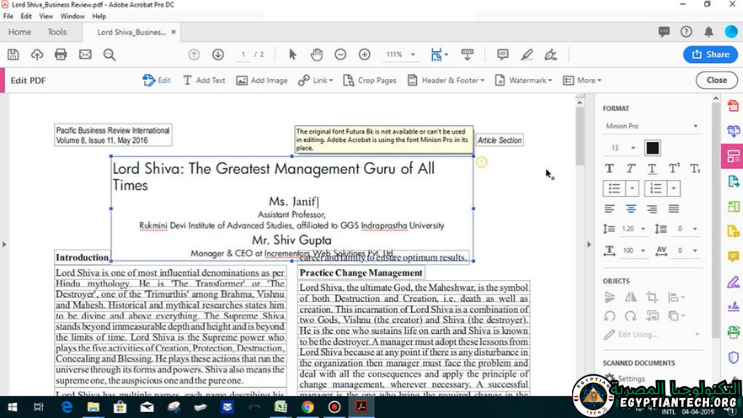743x418 pixels.
Task: Toggle bold text formatting
Action: (x=609, y=168)
